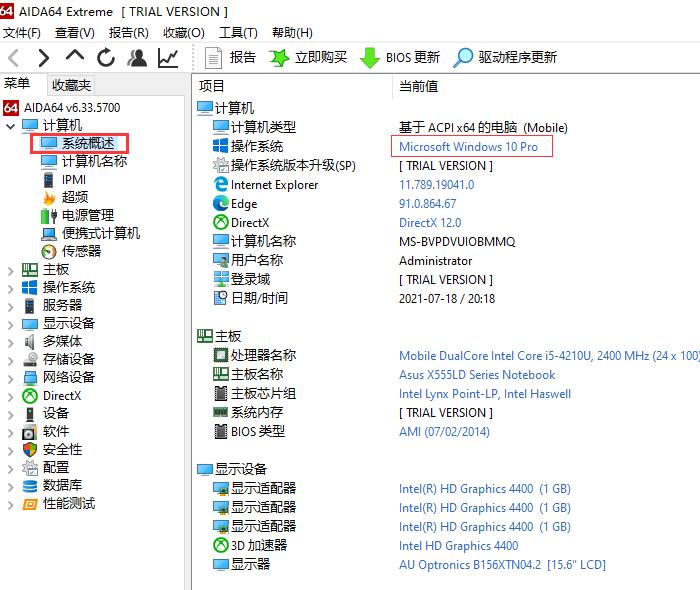Switch to the 收藏夹 tab
This screenshot has height=590, width=700.
(x=71, y=84)
